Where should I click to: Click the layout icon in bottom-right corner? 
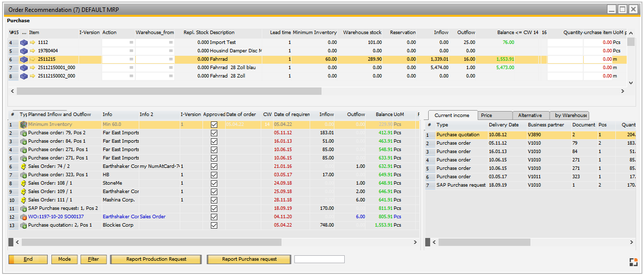[x=634, y=262]
